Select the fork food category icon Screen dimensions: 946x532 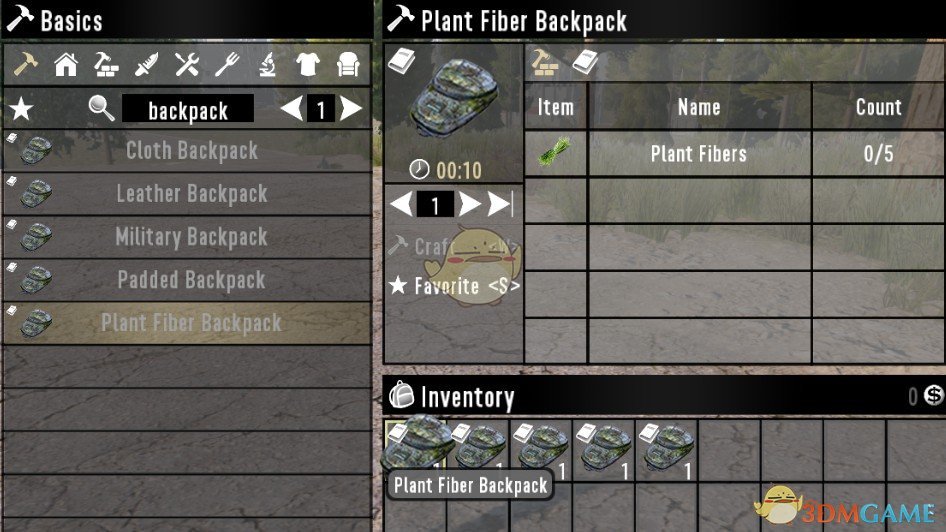point(227,64)
